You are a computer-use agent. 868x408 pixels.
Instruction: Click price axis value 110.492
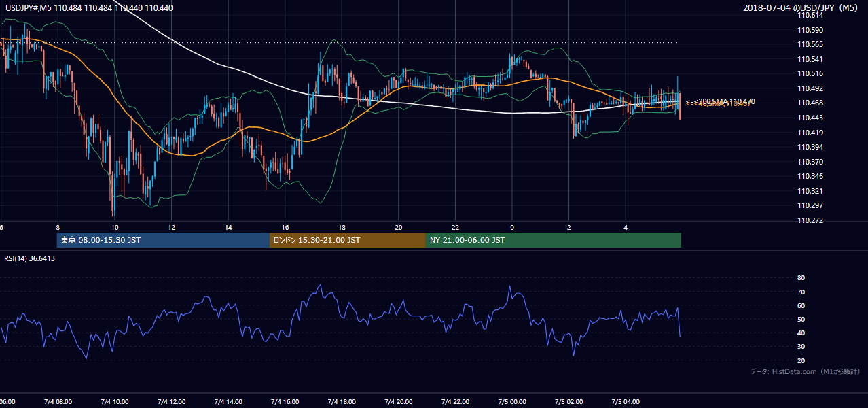[x=810, y=88]
